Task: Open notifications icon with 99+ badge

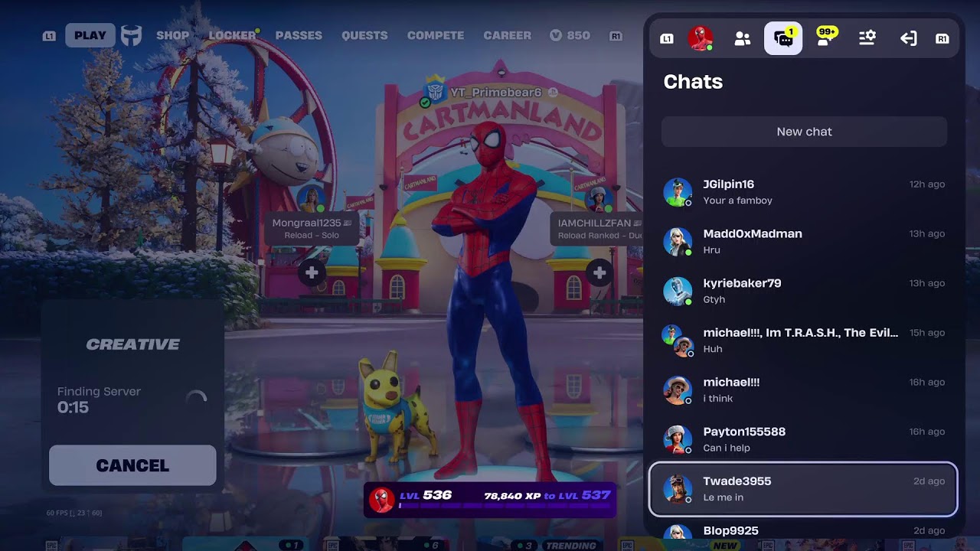Action: point(825,37)
